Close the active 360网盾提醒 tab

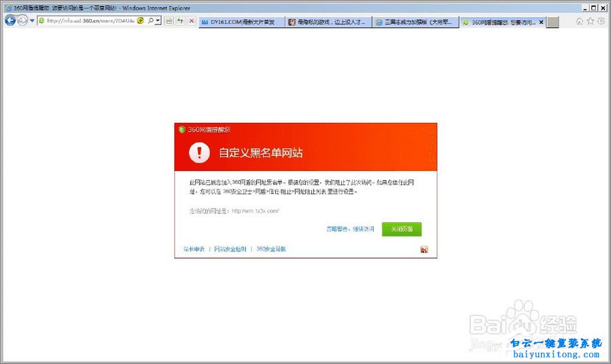[541, 22]
